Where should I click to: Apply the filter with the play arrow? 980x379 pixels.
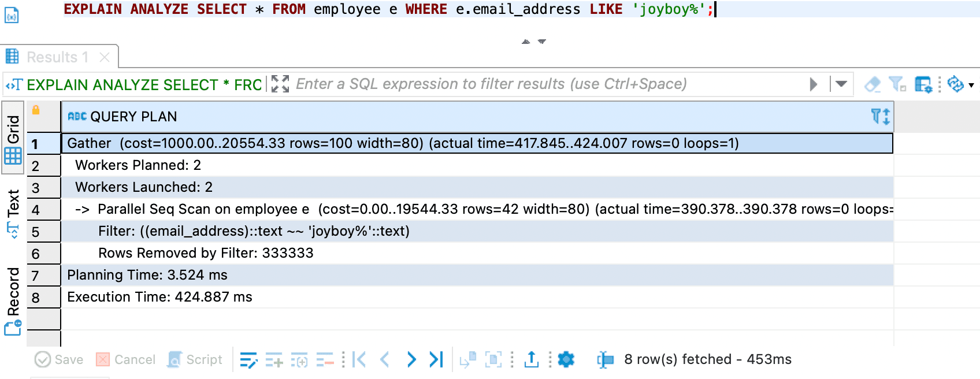(x=814, y=84)
